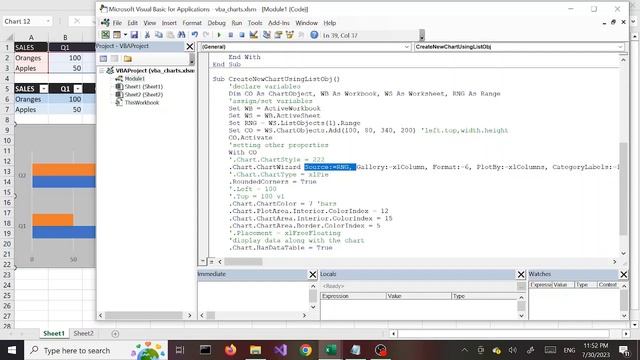Switch to Sheet2 tab in Excel
This screenshot has width=640, height=360.
83,333
